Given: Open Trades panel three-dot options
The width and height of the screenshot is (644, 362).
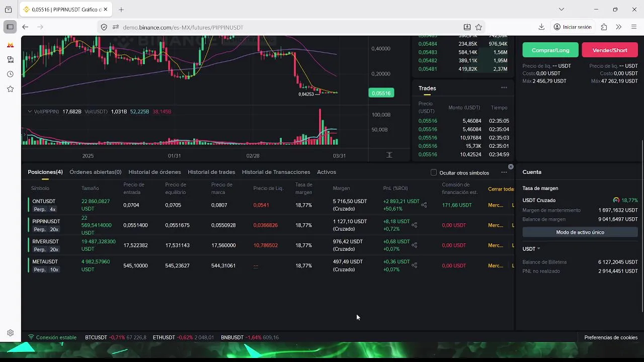Looking at the screenshot, I should click(504, 87).
